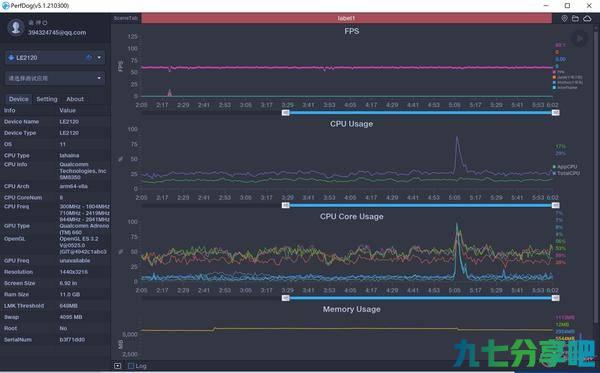Viewport: 600px width, 373px height.
Task: Click left handle of CPU Core Usage slider
Action: click(x=285, y=298)
